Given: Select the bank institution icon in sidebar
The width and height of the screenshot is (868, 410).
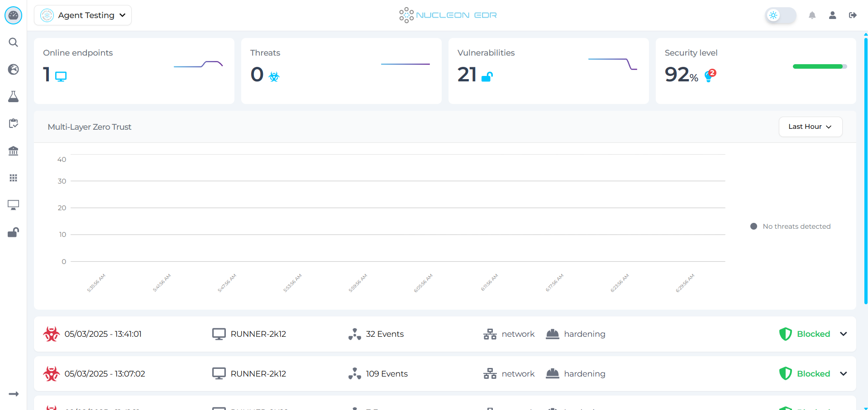Looking at the screenshot, I should [x=13, y=151].
